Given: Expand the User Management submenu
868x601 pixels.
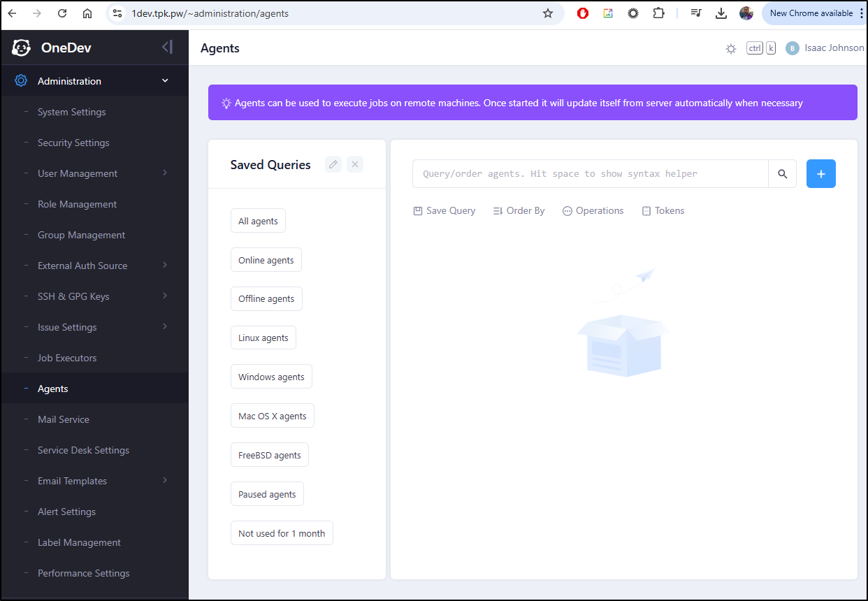Looking at the screenshot, I should pos(165,173).
